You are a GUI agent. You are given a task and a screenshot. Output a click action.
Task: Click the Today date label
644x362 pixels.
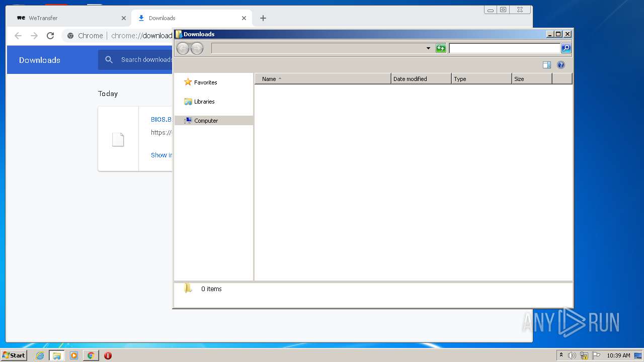(108, 94)
